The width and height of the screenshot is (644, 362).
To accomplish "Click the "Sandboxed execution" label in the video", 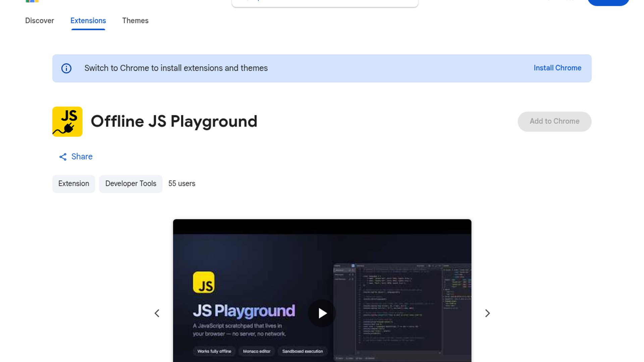I will (303, 351).
